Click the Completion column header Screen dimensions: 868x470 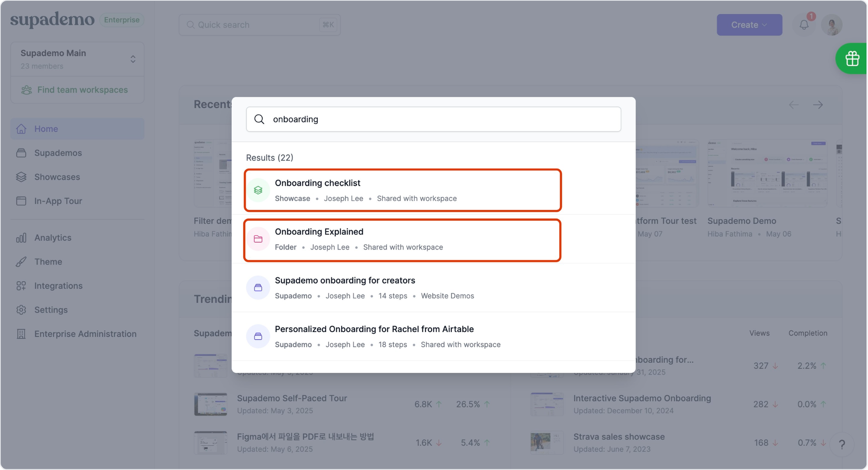(808, 333)
